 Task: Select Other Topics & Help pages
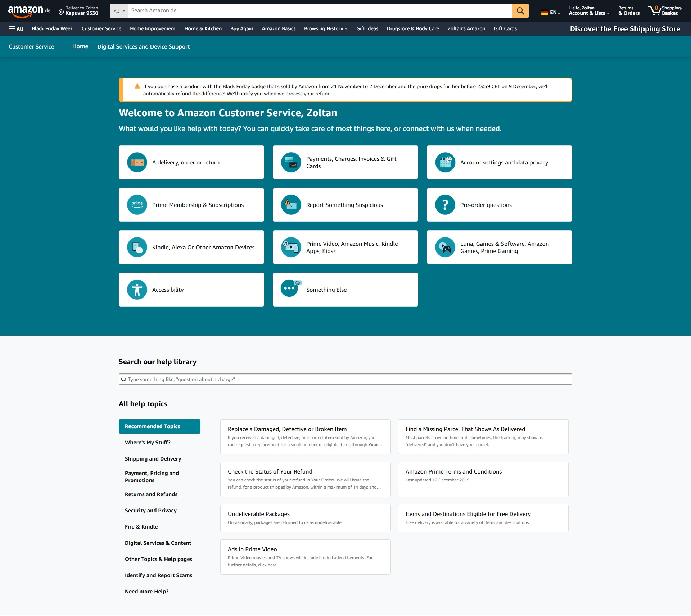(x=158, y=559)
